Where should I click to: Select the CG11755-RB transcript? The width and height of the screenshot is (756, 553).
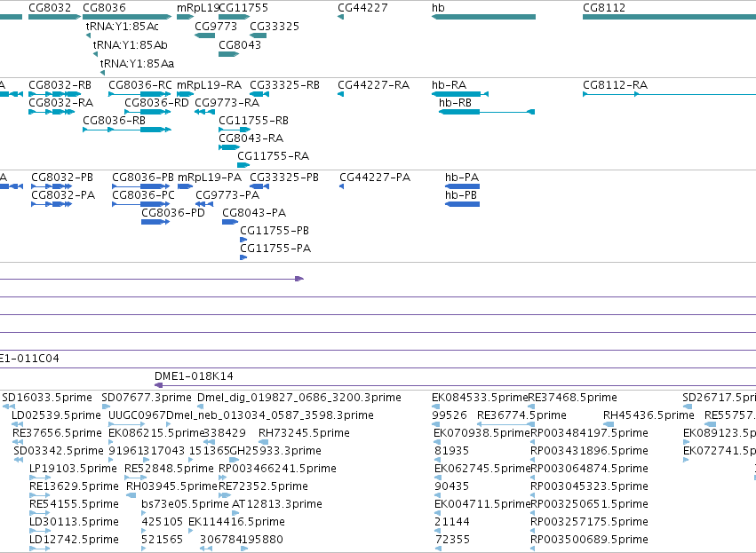(235, 130)
